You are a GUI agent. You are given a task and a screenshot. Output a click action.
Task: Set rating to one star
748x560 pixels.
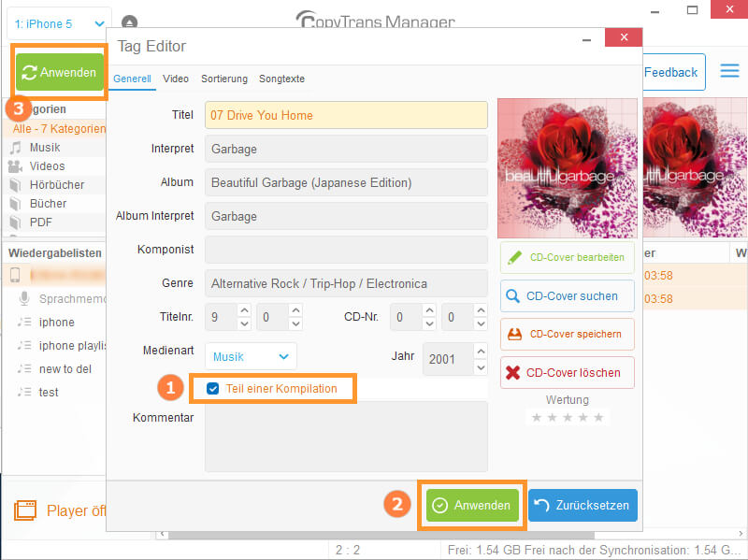(x=537, y=418)
